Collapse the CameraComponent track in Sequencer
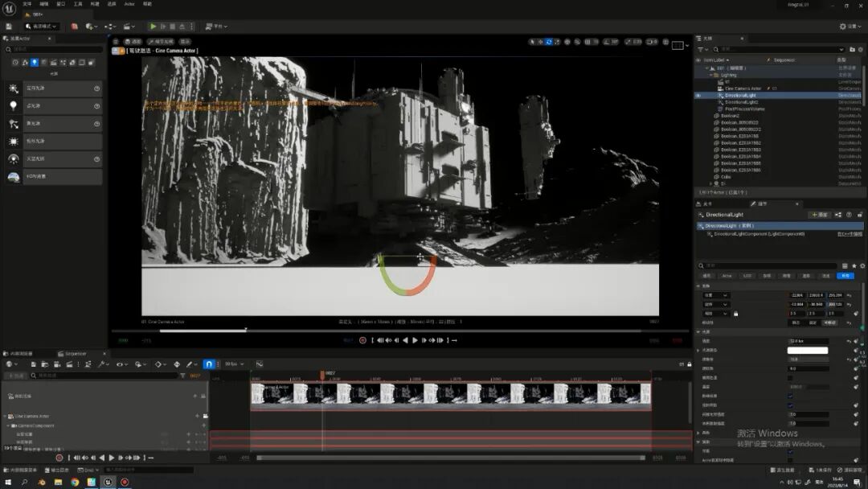This screenshot has width=868, height=489. click(8, 425)
